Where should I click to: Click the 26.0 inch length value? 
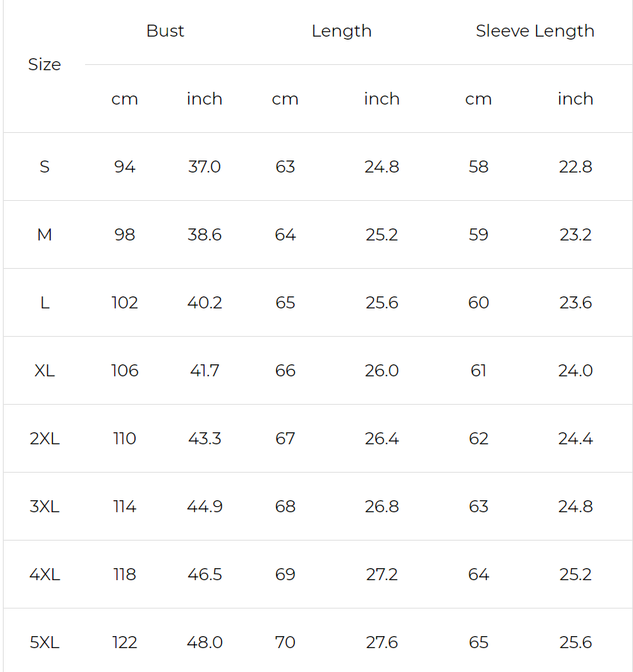point(382,370)
